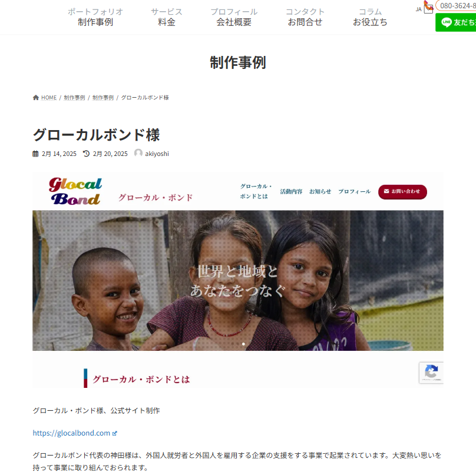Click the reCAPTCHA badge icon
This screenshot has height=475, width=476.
coord(431,373)
